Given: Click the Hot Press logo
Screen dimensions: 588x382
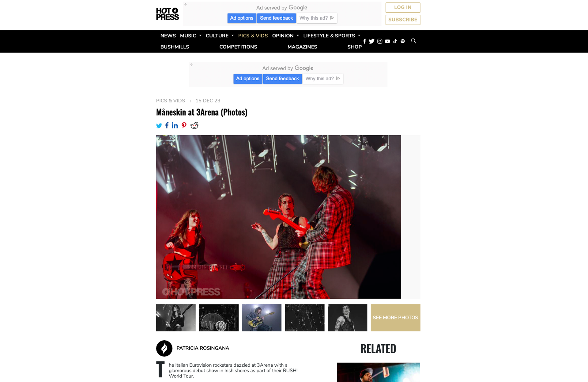Looking at the screenshot, I should tap(168, 14).
